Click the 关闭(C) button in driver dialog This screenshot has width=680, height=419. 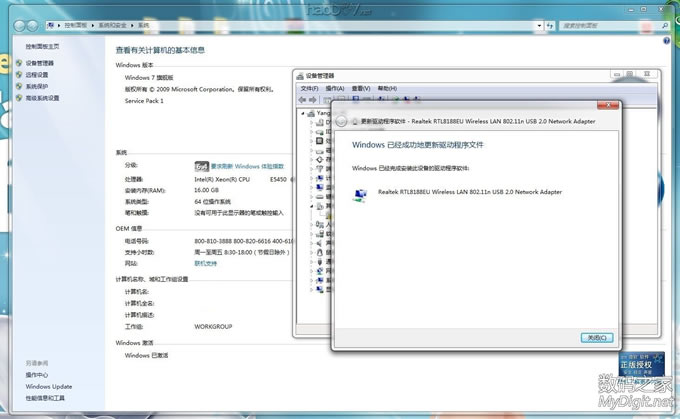click(x=595, y=338)
